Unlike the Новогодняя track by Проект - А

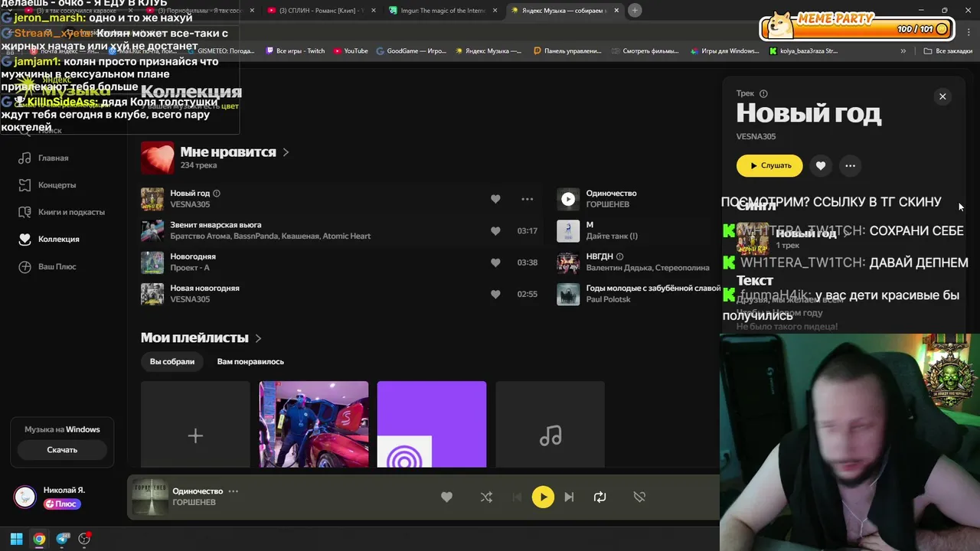click(495, 262)
